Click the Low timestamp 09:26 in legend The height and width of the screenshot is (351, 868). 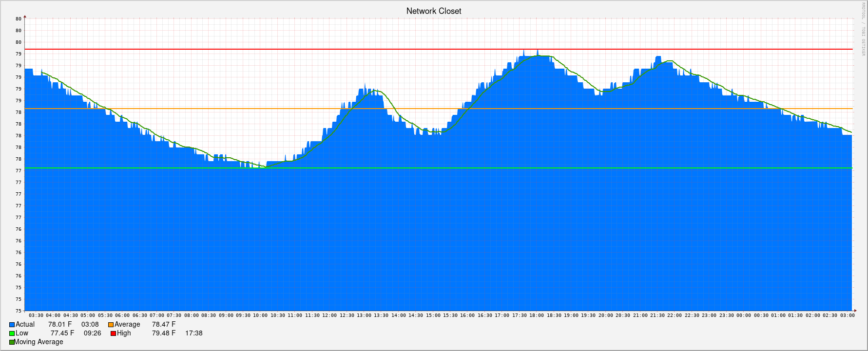(x=93, y=333)
